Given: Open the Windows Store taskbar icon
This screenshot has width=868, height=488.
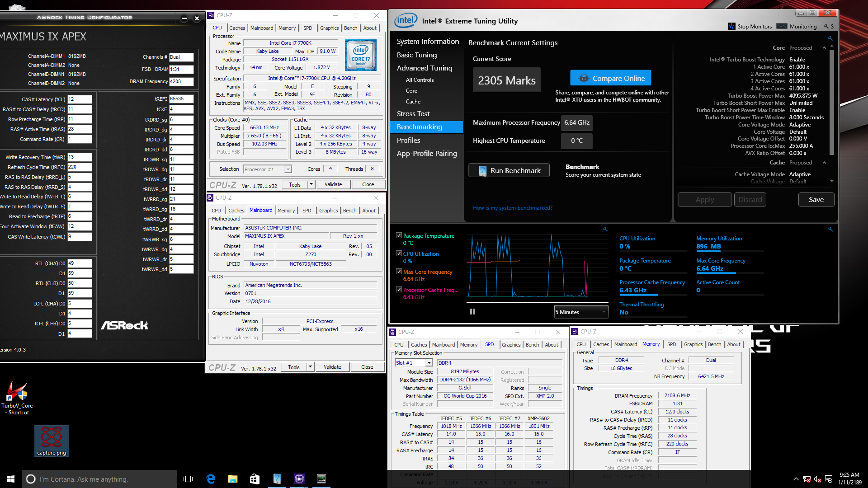Looking at the screenshot, I should (x=255, y=479).
